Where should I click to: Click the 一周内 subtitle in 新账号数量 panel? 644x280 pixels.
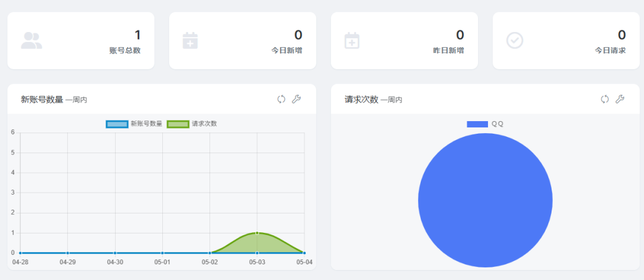[x=76, y=100]
